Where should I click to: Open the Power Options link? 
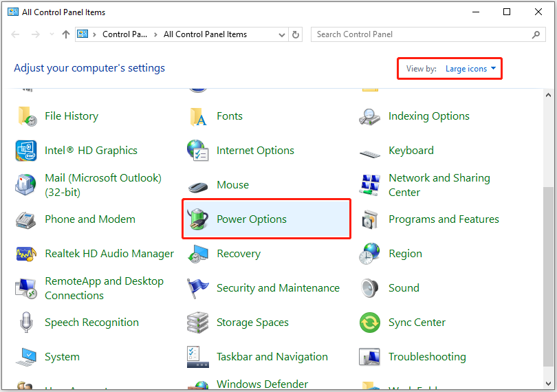coord(252,219)
